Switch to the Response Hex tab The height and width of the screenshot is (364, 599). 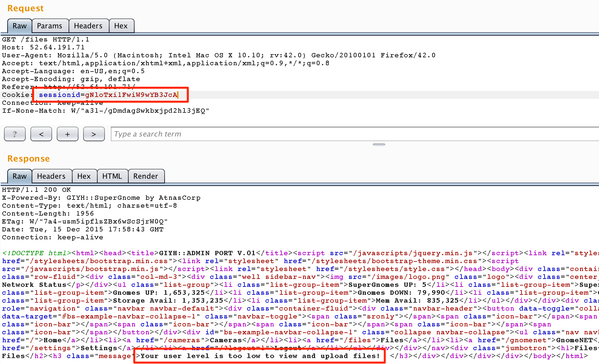click(84, 176)
